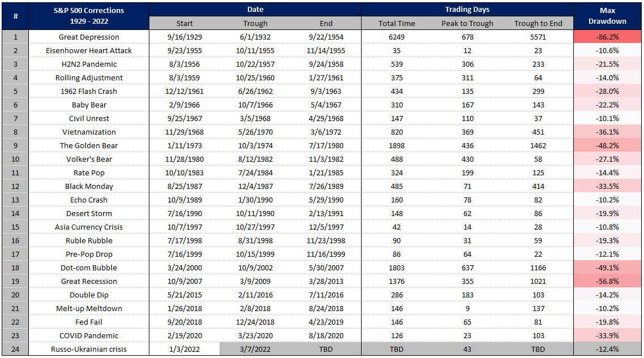644x358 pixels.
Task: Select the -12.4% drawdown cell
Action: point(607,349)
